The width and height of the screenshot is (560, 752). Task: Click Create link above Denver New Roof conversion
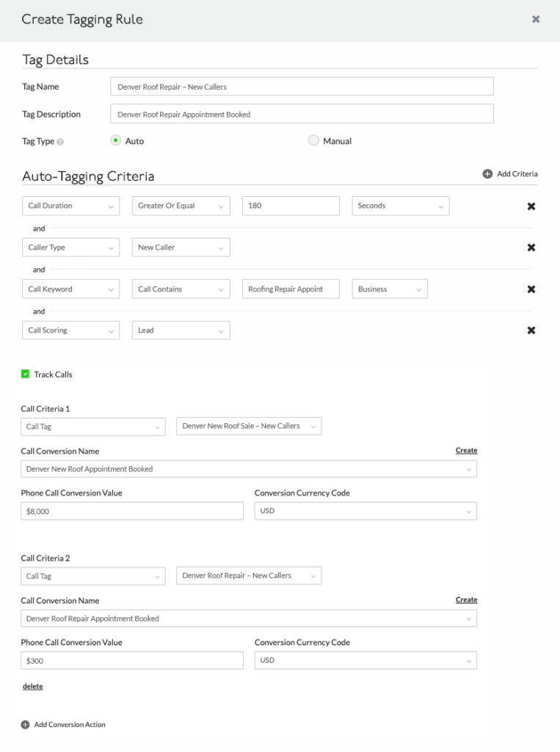(467, 450)
